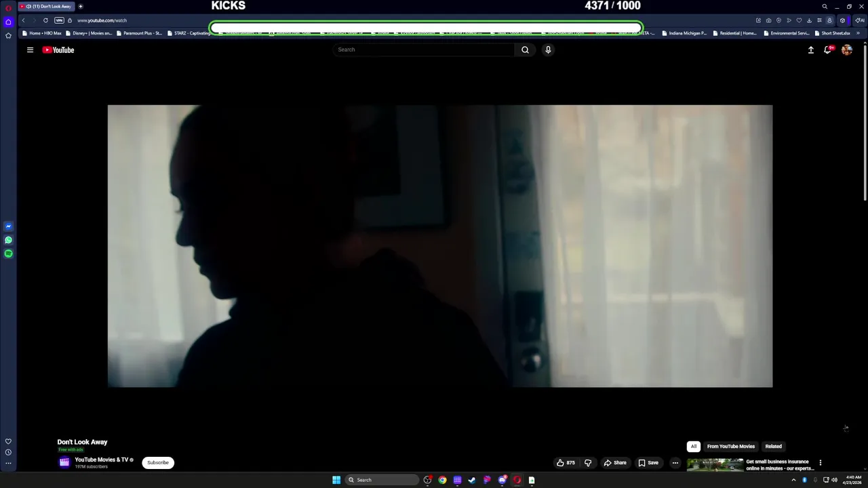Viewport: 868px width, 488px height.
Task: Subscribe to YouTube Movies & TV
Action: (158, 463)
